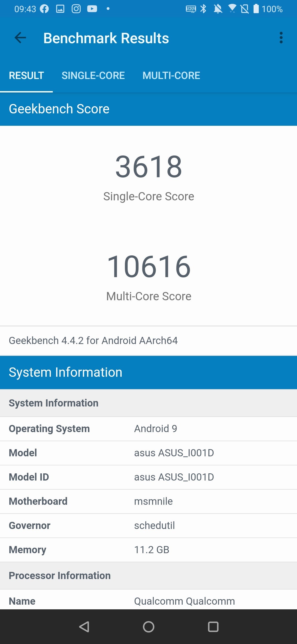Viewport: 297px width, 644px height.
Task: Tap the back arrow in header
Action: (x=20, y=38)
